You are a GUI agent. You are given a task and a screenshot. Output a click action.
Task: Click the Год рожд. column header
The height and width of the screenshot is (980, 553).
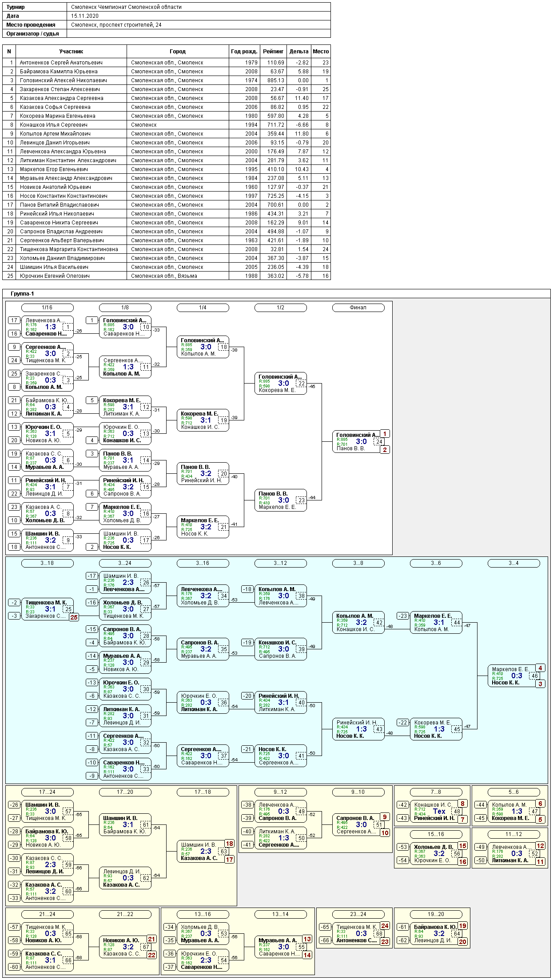pos(244,52)
